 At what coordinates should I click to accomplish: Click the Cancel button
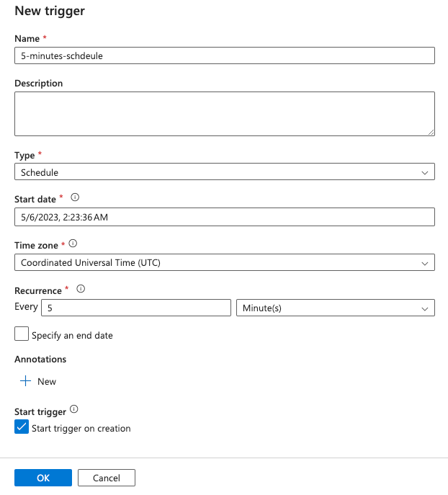click(x=106, y=478)
